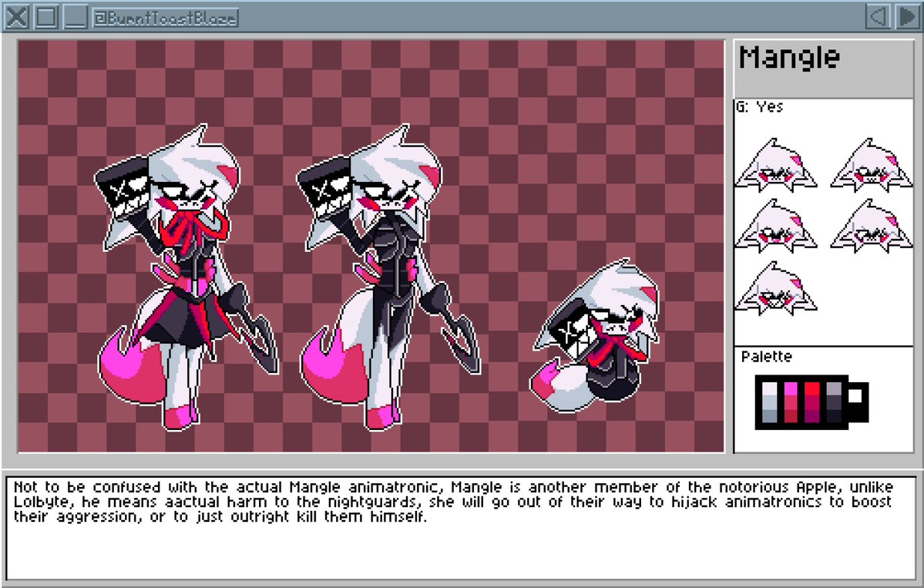Click the right-pointing forward arrow button
This screenshot has width=924, height=588.
[908, 16]
